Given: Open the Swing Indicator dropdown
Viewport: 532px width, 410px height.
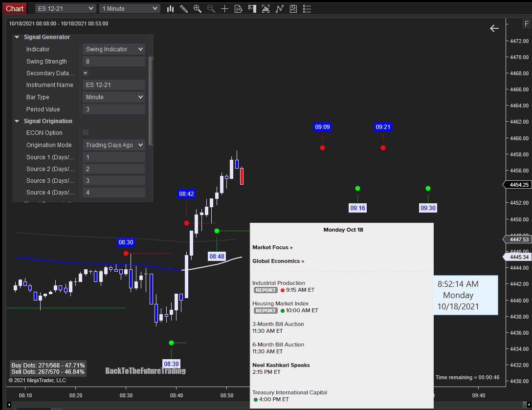Looking at the screenshot, I should 114,49.
